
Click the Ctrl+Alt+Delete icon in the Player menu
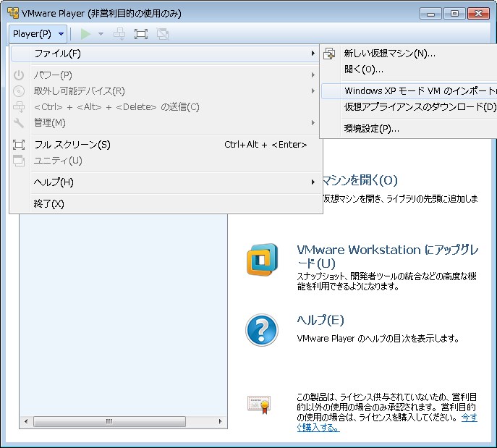(x=19, y=107)
